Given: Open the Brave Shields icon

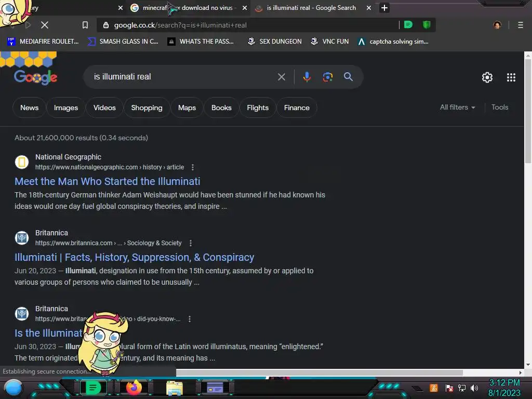Looking at the screenshot, I should click(427, 25).
